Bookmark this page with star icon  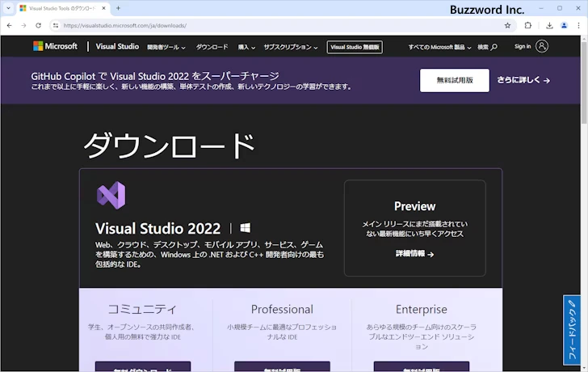click(507, 26)
